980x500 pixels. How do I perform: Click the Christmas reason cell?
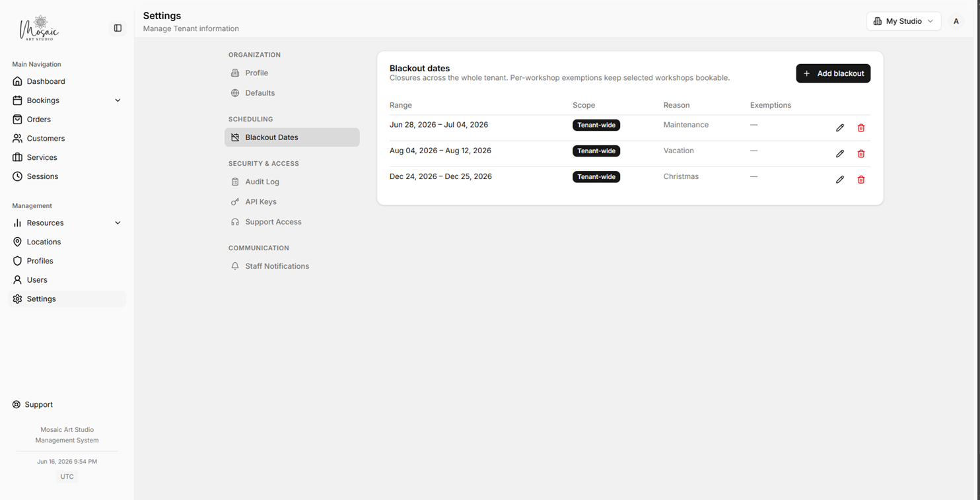click(x=681, y=176)
